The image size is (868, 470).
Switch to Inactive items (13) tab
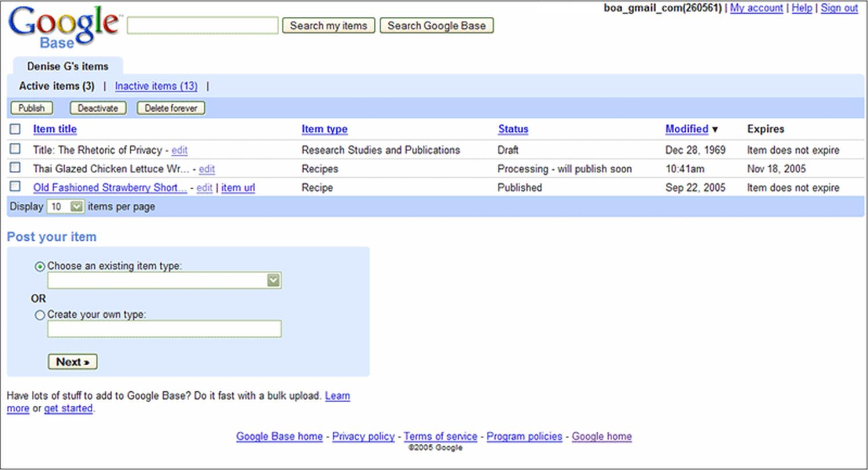click(x=156, y=86)
